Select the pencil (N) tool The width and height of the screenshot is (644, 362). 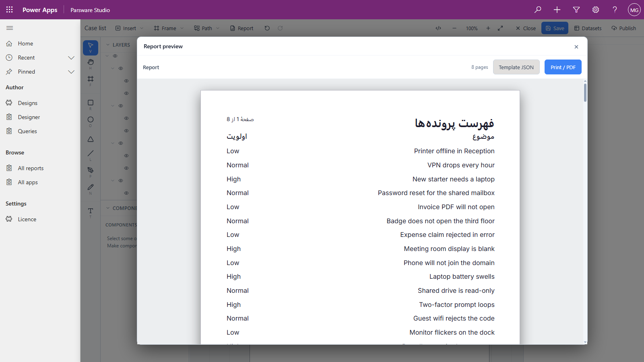91,189
